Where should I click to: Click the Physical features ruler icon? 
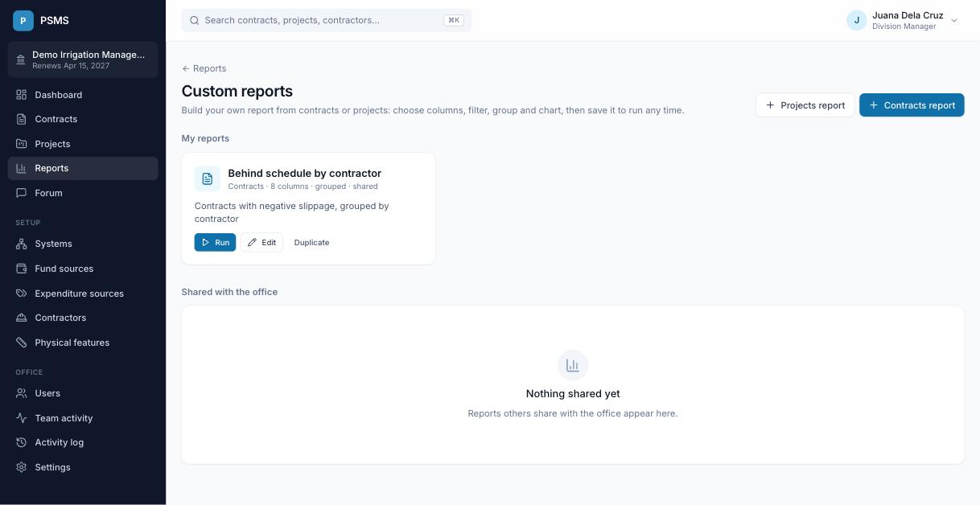pos(22,343)
